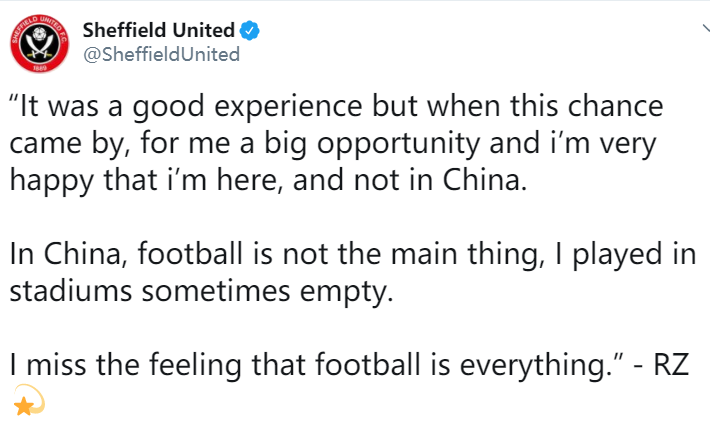Viewport: 710px width, 428px height.
Task: Click the word "experience" in the first line
Action: pos(288,108)
